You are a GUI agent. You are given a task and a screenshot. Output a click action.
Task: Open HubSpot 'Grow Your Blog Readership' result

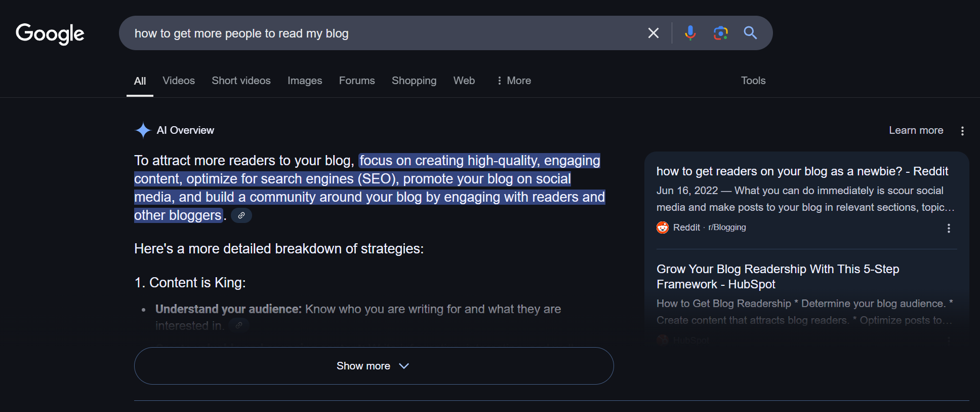(x=778, y=277)
